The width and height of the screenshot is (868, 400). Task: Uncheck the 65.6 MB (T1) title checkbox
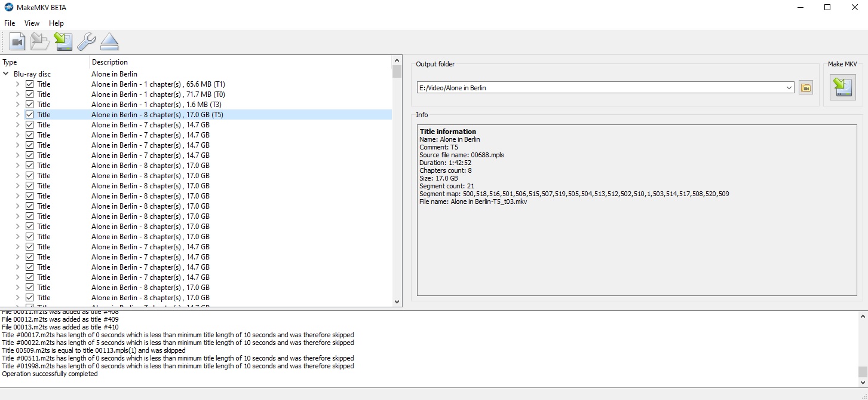pyautogui.click(x=30, y=84)
